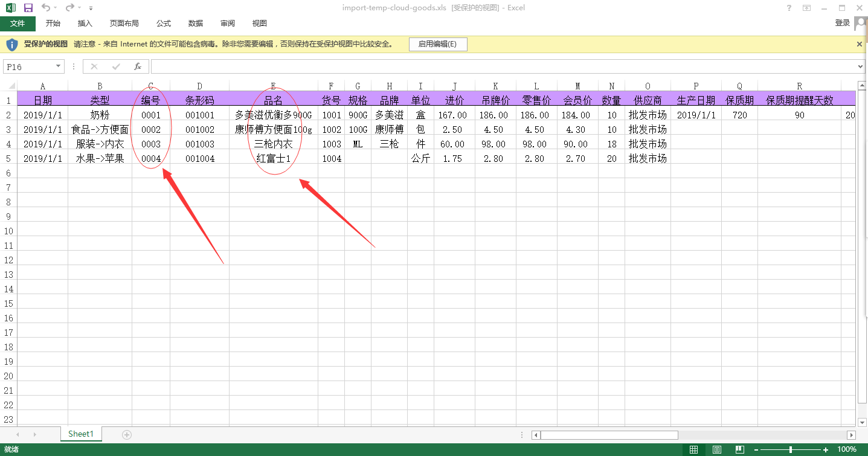The width and height of the screenshot is (868, 456).
Task: Select the 保质期提醒天数 header cell
Action: click(799, 100)
